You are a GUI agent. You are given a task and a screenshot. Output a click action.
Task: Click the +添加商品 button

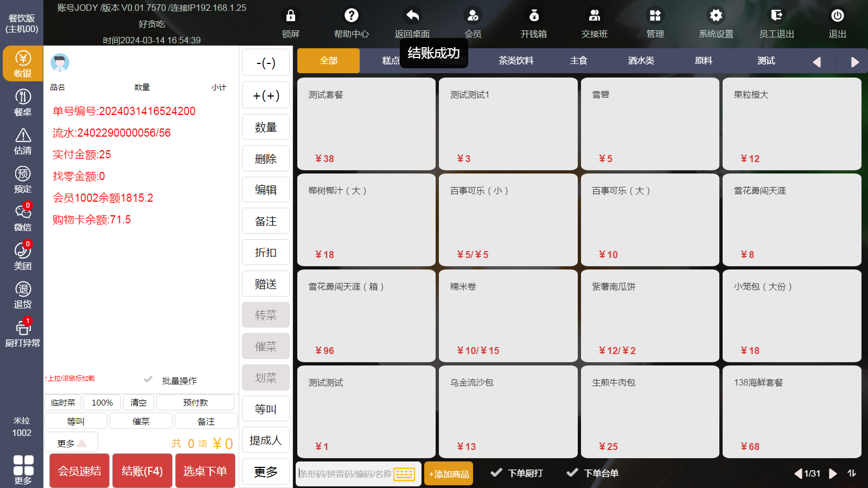(449, 474)
